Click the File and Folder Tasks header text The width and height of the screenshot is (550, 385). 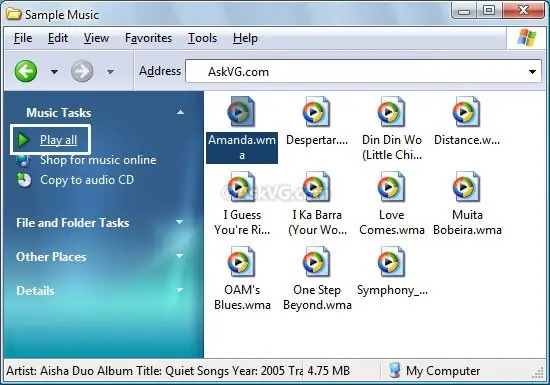[x=73, y=223]
